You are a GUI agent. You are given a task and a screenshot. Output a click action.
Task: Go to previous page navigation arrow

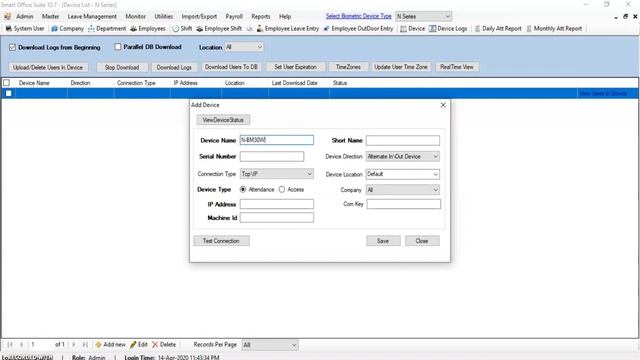(22, 344)
